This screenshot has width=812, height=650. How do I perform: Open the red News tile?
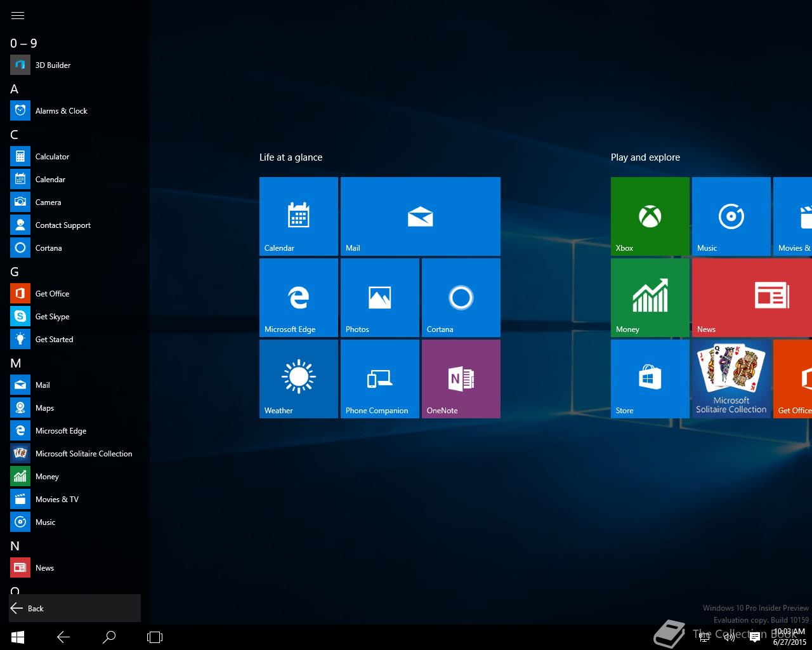[x=752, y=298]
